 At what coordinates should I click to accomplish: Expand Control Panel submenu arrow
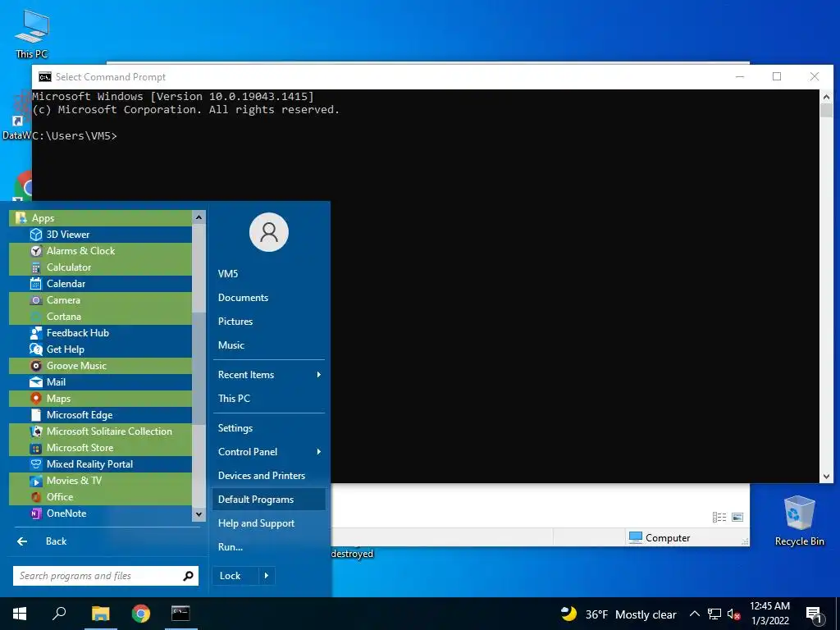point(319,452)
